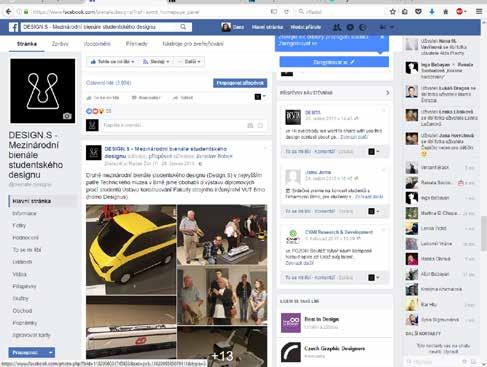Click the yellow car photo thumbnail

131,250
